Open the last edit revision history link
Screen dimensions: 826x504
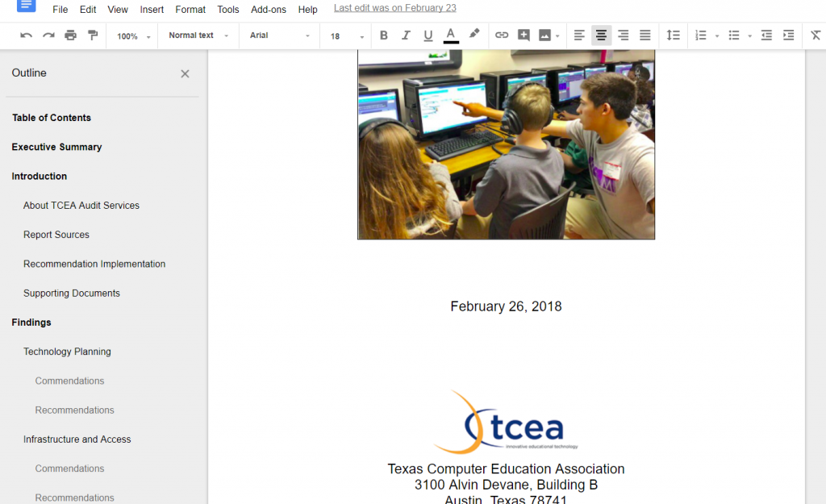click(395, 8)
